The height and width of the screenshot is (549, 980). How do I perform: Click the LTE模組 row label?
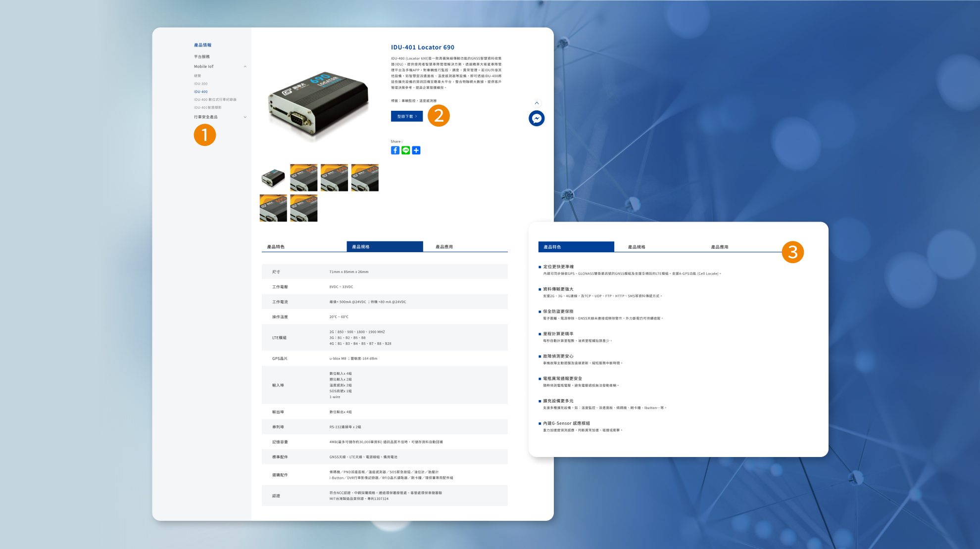click(279, 338)
